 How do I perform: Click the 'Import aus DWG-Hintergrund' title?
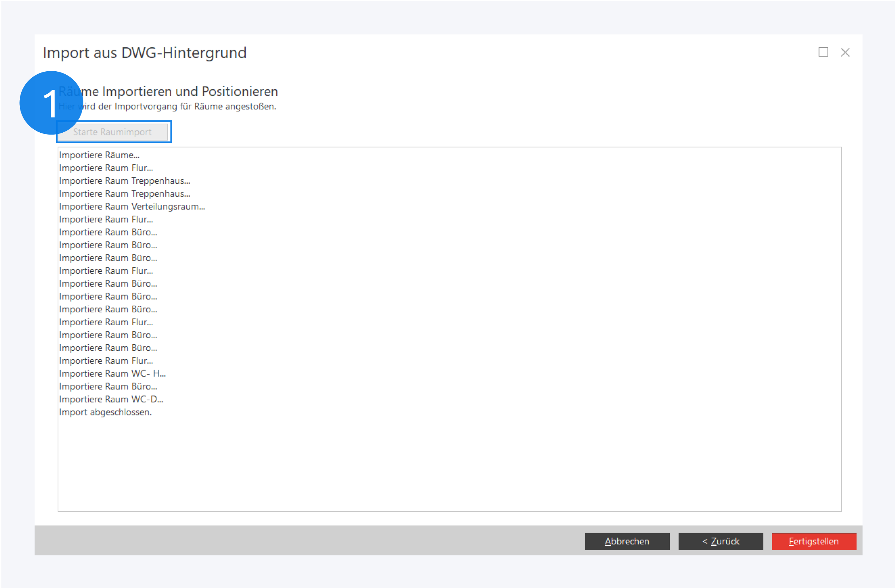[144, 53]
